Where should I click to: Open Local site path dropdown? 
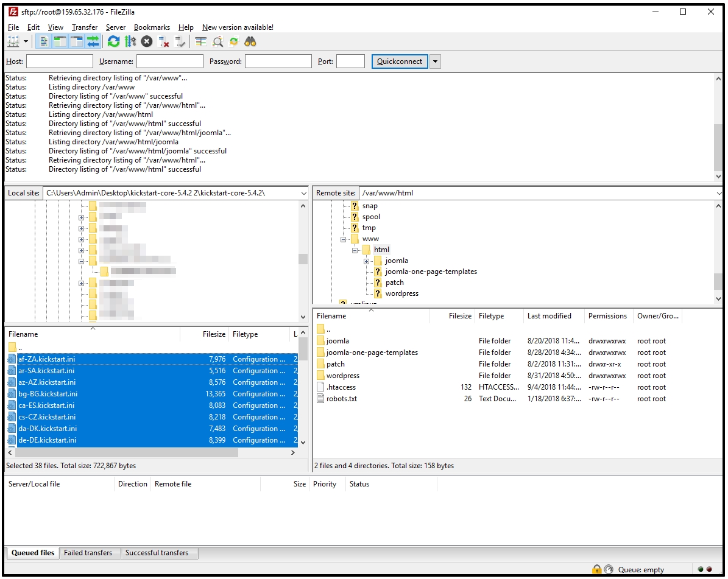303,193
